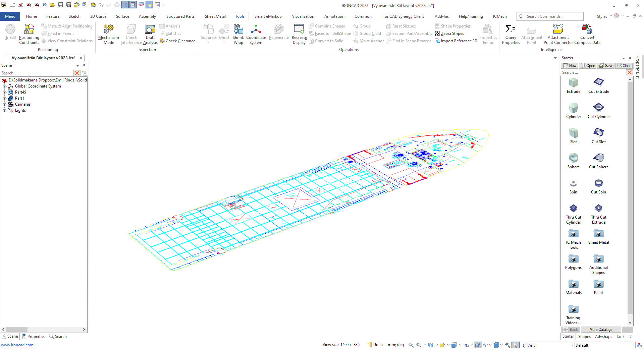
Task: Click the Open catalog button
Action: click(x=588, y=66)
